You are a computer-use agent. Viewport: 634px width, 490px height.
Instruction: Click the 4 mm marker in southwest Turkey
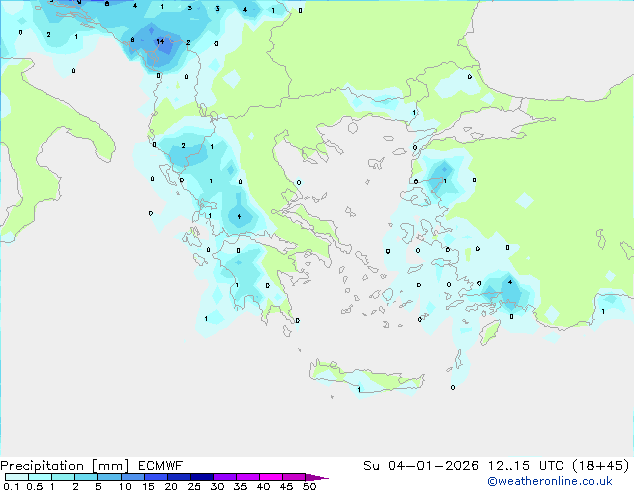tap(510, 282)
